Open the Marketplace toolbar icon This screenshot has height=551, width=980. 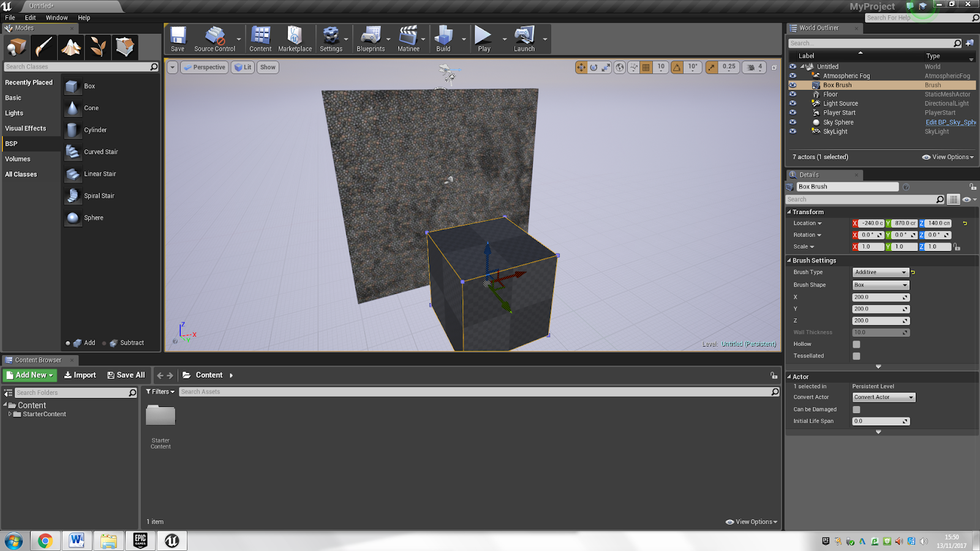pyautogui.click(x=295, y=39)
